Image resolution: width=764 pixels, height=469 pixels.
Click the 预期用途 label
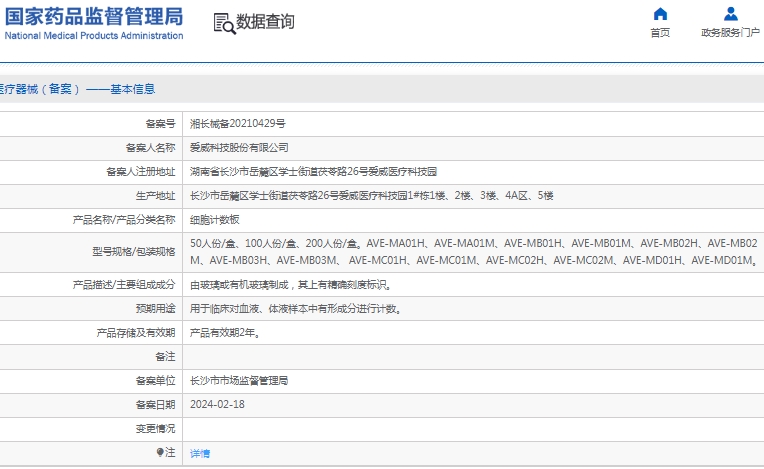(x=155, y=308)
